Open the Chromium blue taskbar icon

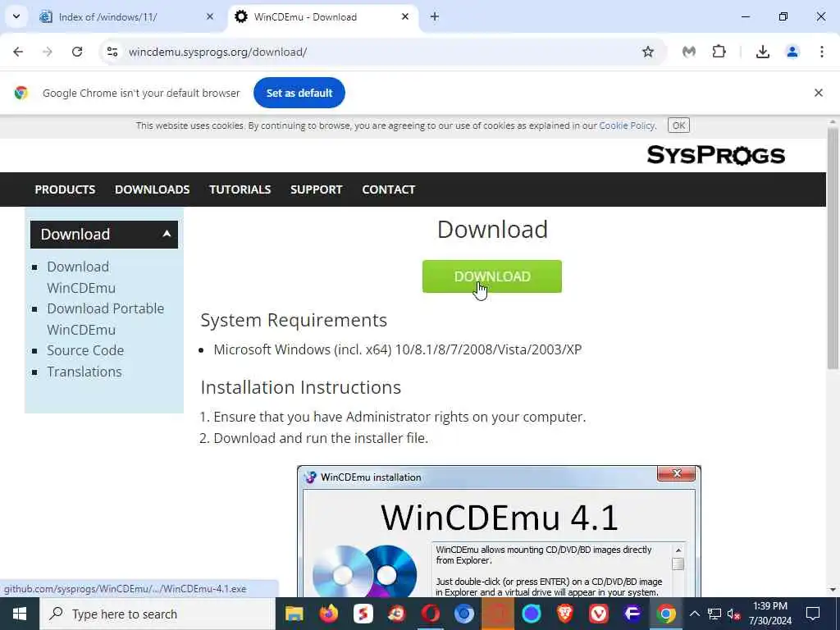[464, 614]
